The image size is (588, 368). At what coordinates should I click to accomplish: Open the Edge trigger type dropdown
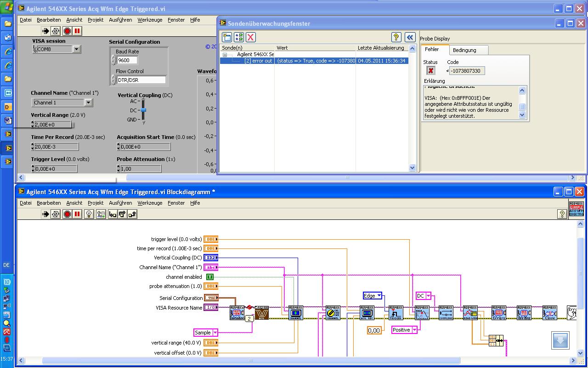tap(379, 296)
